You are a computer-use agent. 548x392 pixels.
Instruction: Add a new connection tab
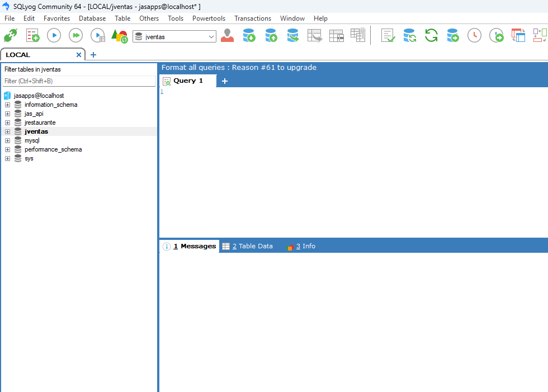point(93,55)
